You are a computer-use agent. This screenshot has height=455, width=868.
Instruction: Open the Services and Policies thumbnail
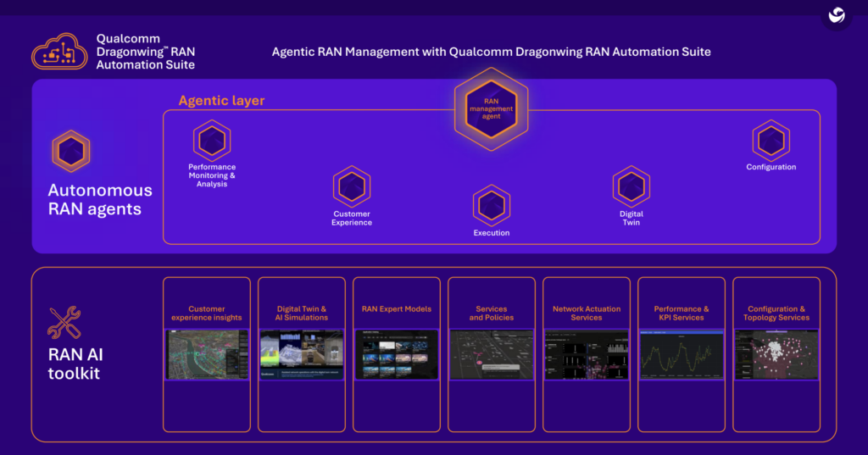coord(492,355)
